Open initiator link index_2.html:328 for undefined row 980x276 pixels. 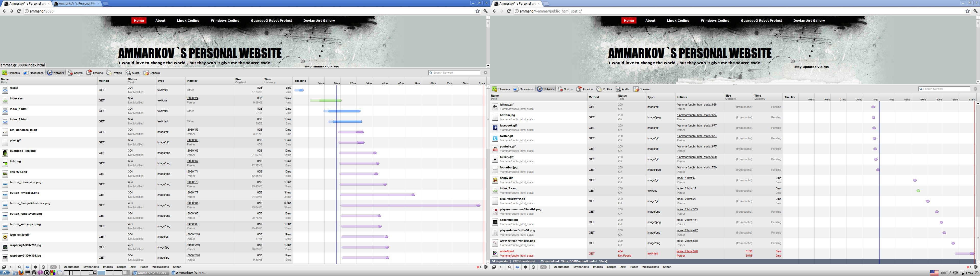click(x=687, y=251)
